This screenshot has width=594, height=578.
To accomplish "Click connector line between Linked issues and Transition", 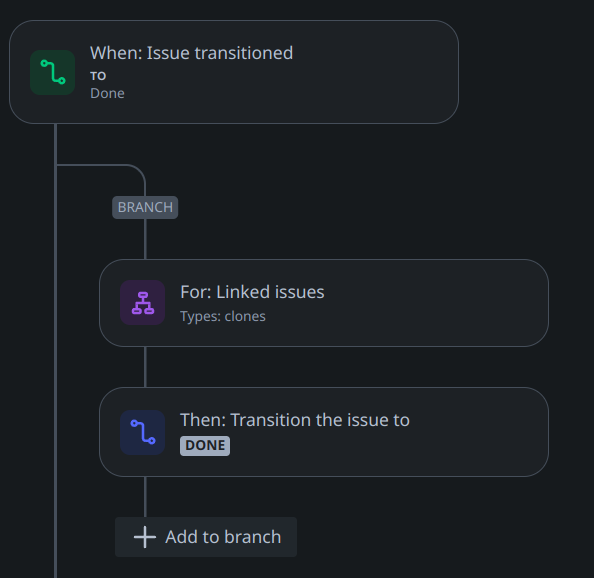I will pyautogui.click(x=145, y=367).
